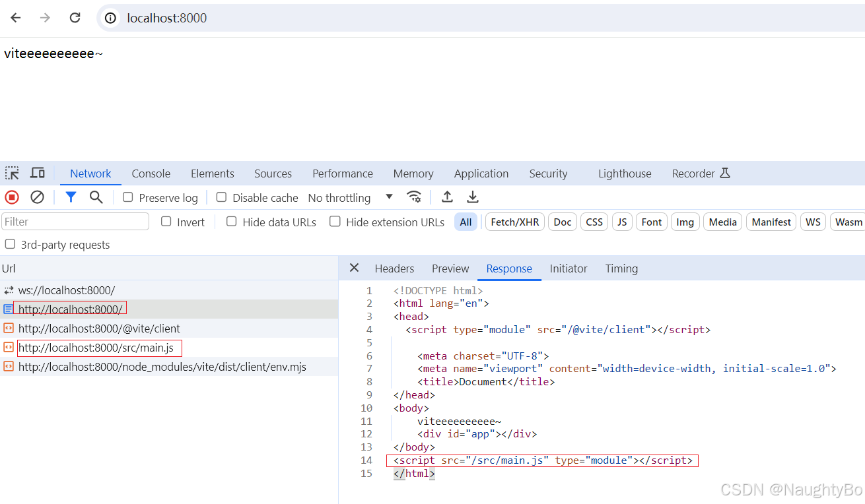Viewport: 865px width, 504px height.
Task: Click the websocket icon of ws://localhost:8000/
Action: point(9,290)
